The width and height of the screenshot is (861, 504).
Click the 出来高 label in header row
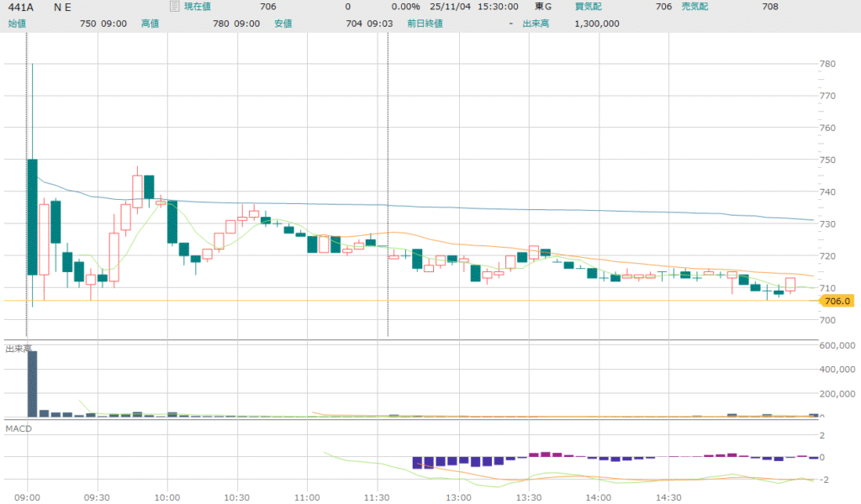tap(536, 24)
